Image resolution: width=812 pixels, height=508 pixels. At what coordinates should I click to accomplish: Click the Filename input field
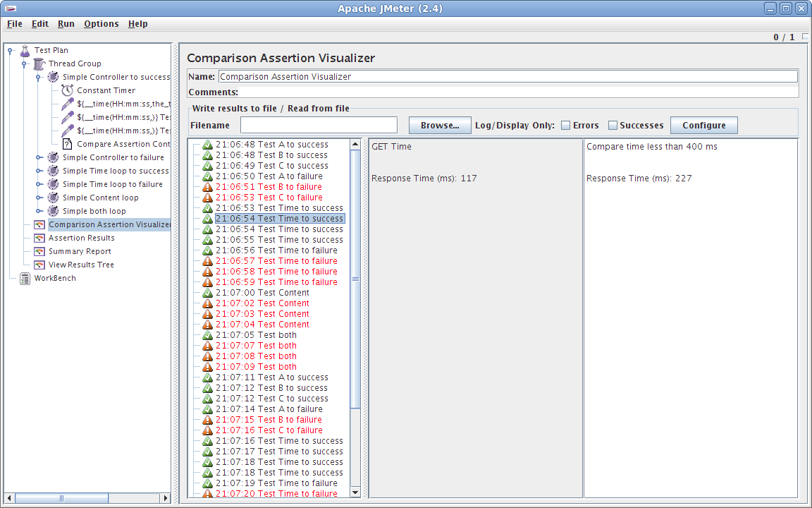point(319,125)
